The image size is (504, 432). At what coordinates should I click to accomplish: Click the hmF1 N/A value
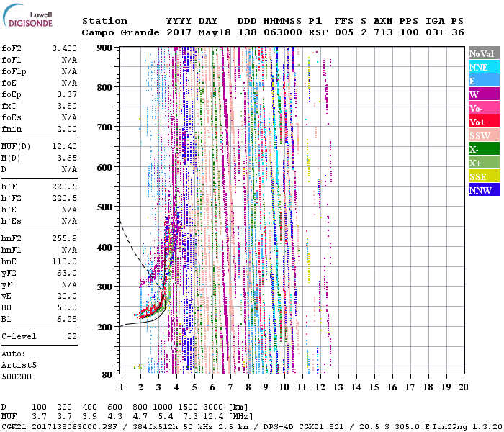click(69, 250)
